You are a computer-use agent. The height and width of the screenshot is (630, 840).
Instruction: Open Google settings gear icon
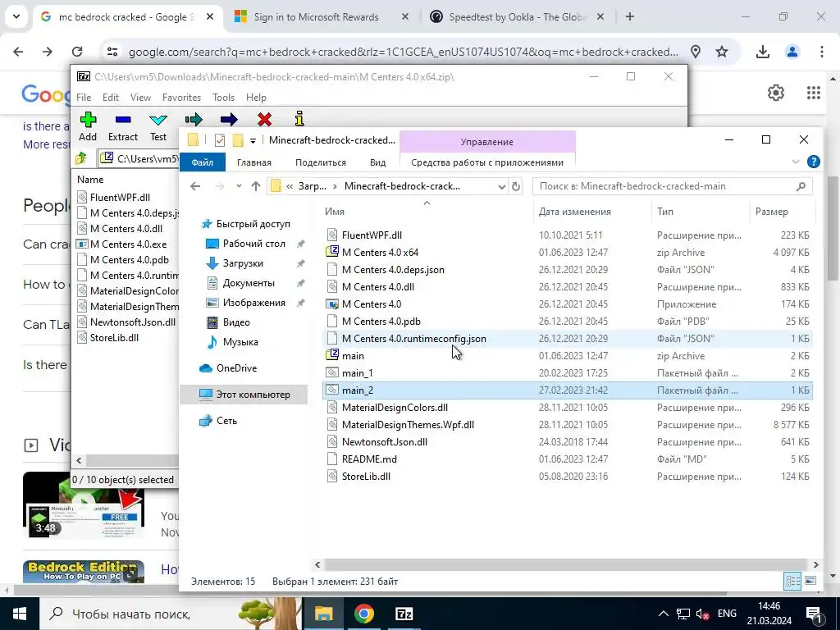(776, 93)
